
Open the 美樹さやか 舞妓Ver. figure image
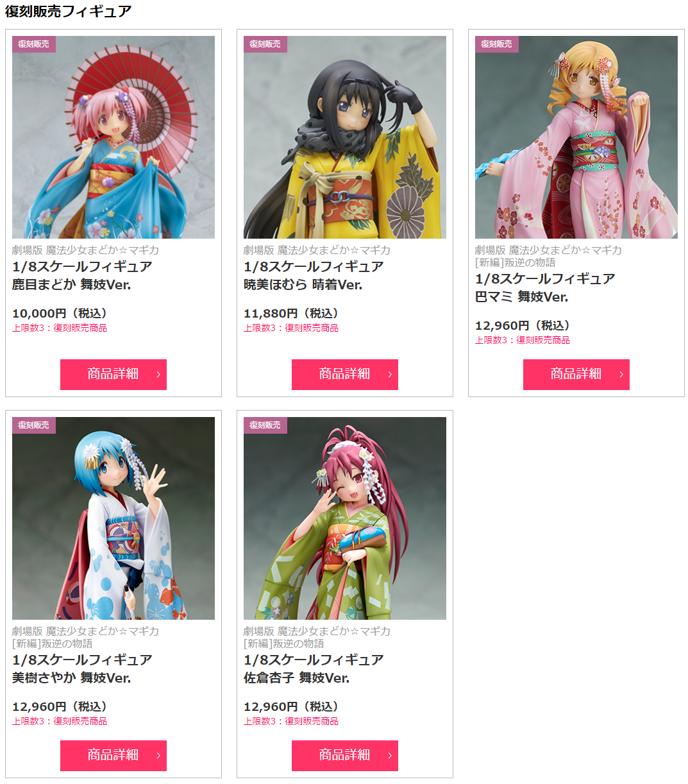point(113,518)
